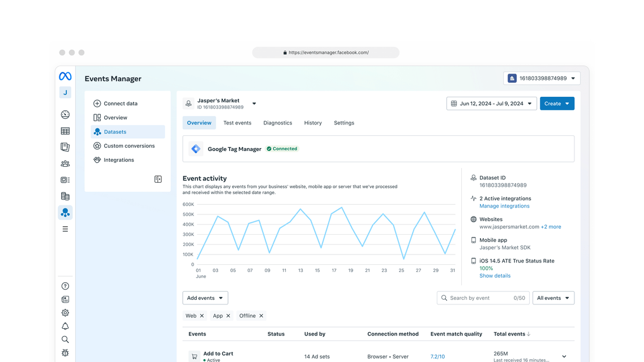Open the news feed icon in rail
The width and height of the screenshot is (644, 362).
tap(65, 300)
